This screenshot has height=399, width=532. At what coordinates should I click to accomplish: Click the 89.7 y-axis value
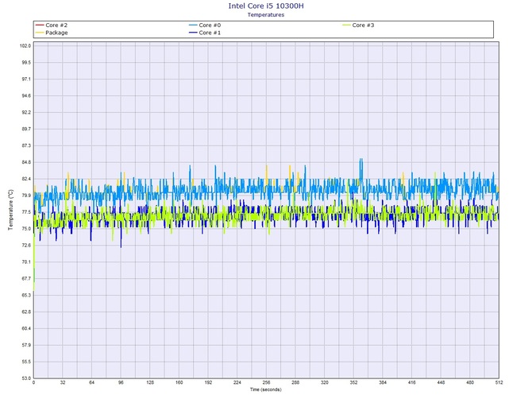(26, 129)
